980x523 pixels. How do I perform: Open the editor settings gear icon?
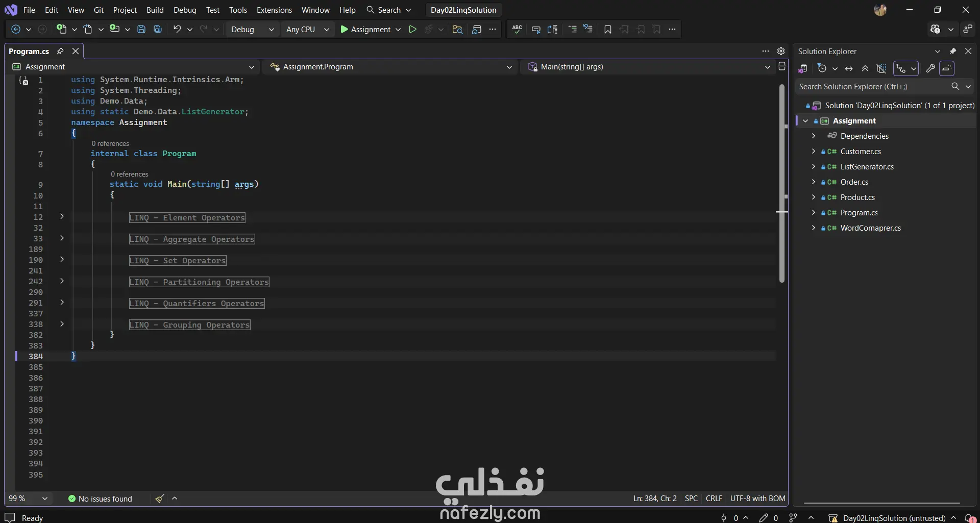781,51
